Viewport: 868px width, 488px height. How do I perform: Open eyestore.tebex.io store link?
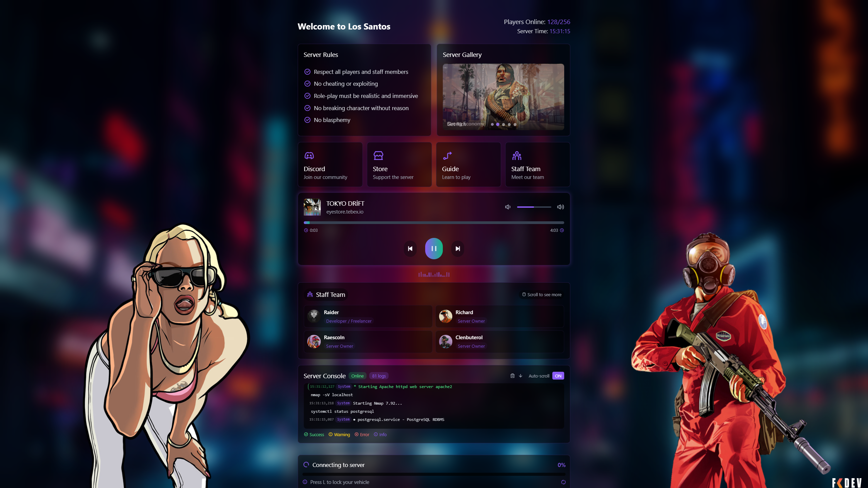click(344, 211)
